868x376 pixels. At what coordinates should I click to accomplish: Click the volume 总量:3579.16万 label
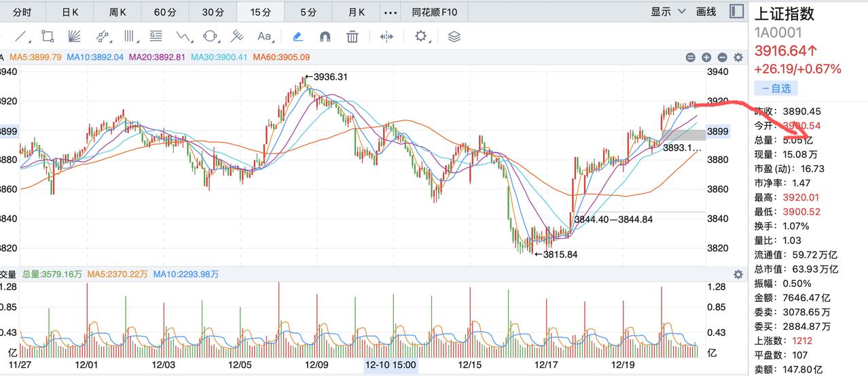pos(52,275)
